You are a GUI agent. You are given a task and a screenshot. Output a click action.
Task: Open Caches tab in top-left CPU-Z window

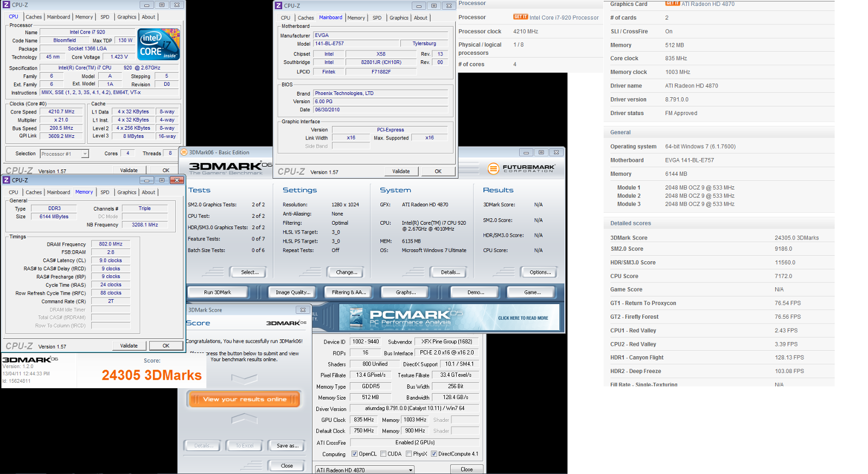(x=34, y=17)
